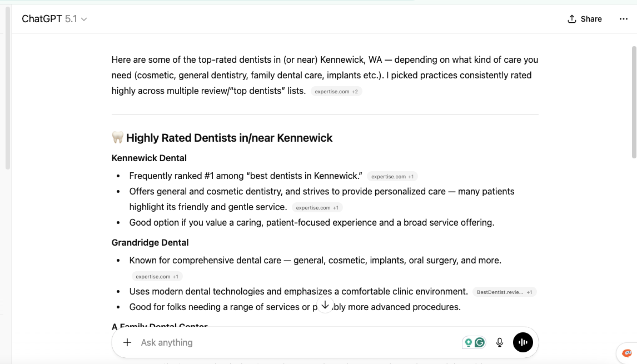Screen dimensions: 637x364
Task: Click the Grammarly widget in bottom-right corner
Action: (x=627, y=353)
